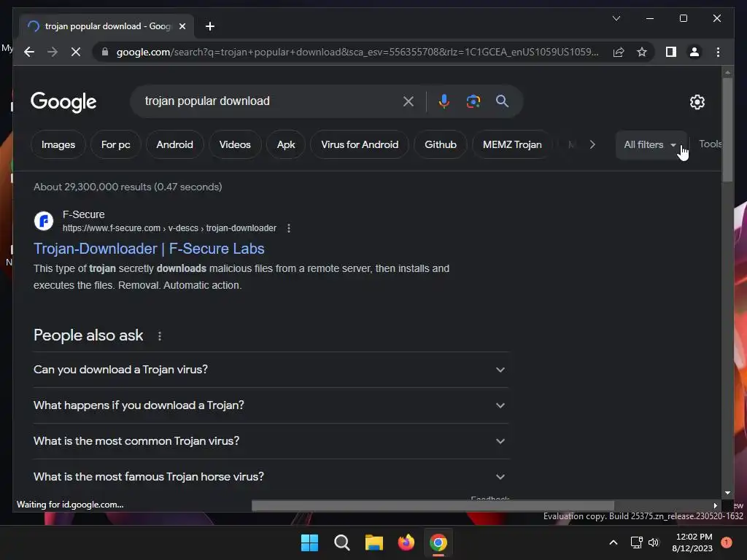Open Trojan-Downloader F-Secure Labs result
The image size is (747, 560).
(149, 249)
